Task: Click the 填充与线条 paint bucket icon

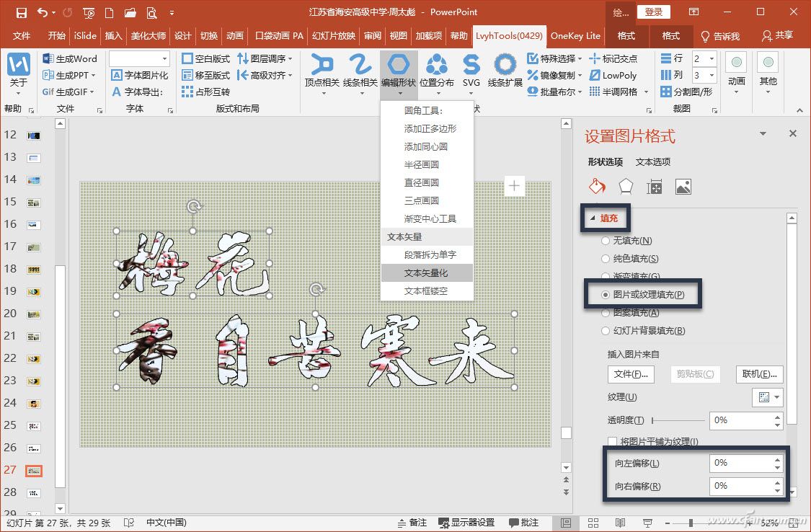Action: tap(596, 186)
